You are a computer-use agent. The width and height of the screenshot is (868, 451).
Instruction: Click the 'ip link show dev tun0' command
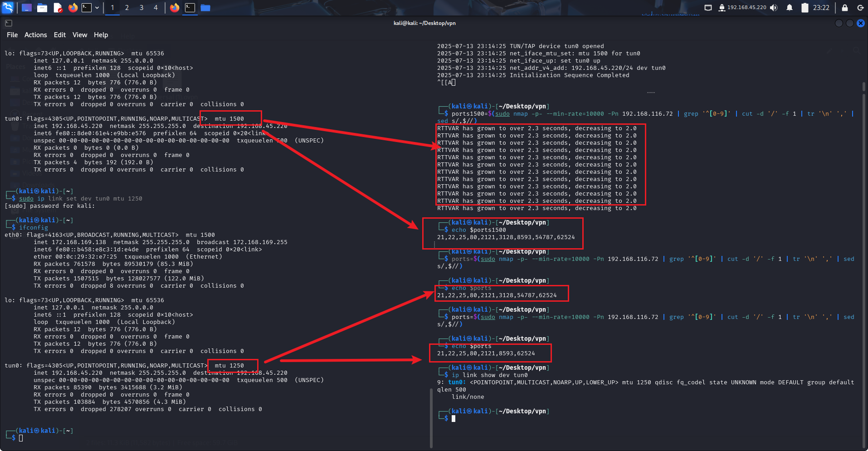point(490,375)
